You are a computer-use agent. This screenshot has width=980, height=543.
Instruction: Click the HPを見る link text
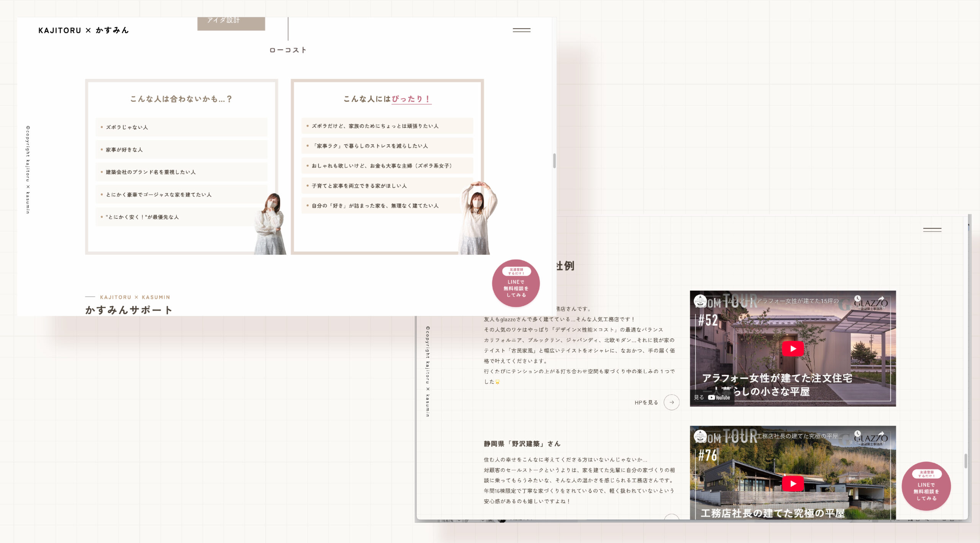click(x=646, y=403)
